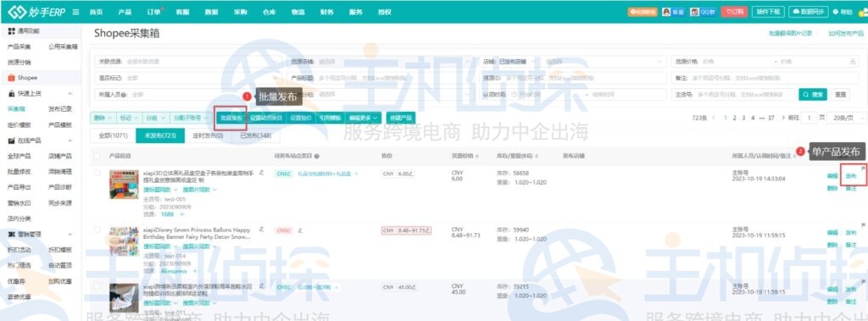Open the 批量翻译图片记录 link
This screenshot has width=868, height=321.
(x=791, y=33)
